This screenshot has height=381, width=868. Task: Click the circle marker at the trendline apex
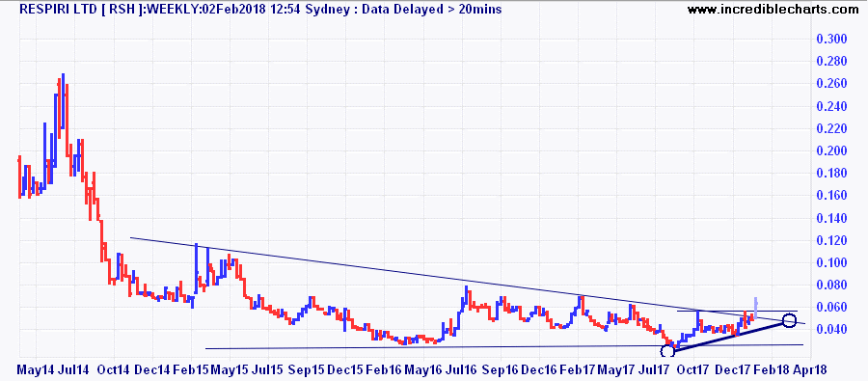789,320
